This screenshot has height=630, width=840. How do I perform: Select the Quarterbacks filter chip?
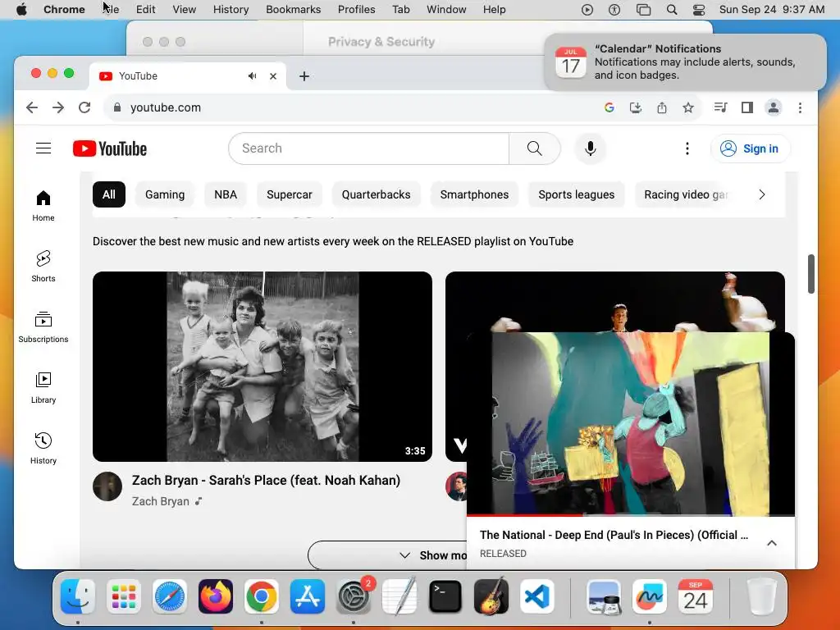(376, 194)
